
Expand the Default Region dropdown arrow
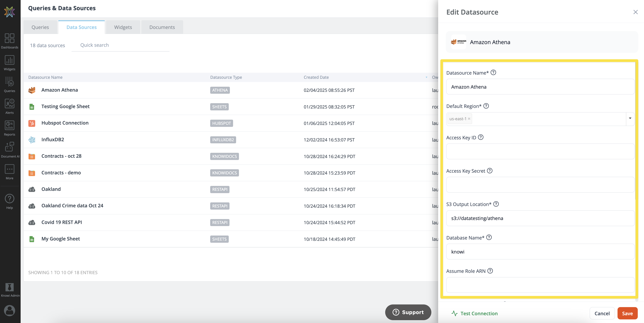click(x=630, y=119)
